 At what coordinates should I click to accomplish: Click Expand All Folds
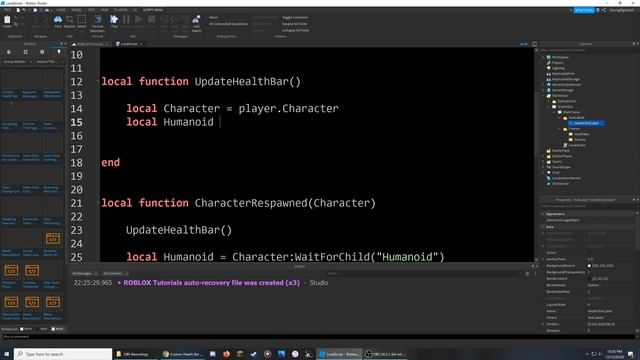tap(294, 24)
